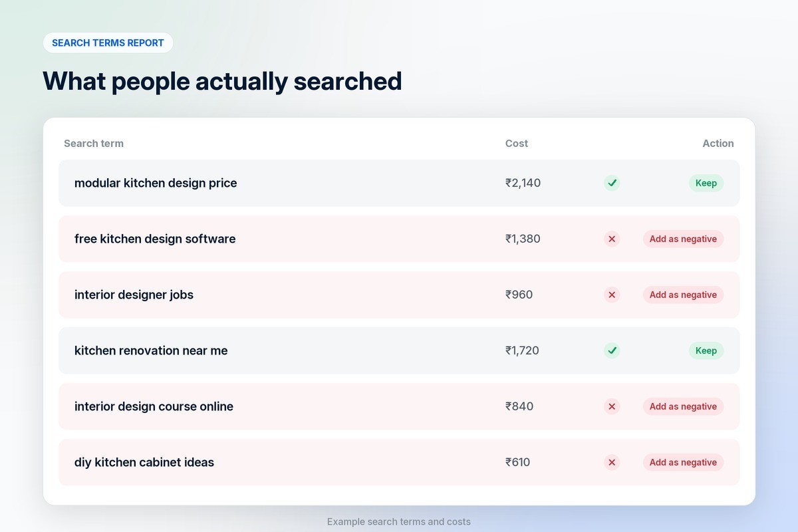This screenshot has height=532, width=798.
Task: Click the ₹840 cost value
Action: click(x=519, y=406)
